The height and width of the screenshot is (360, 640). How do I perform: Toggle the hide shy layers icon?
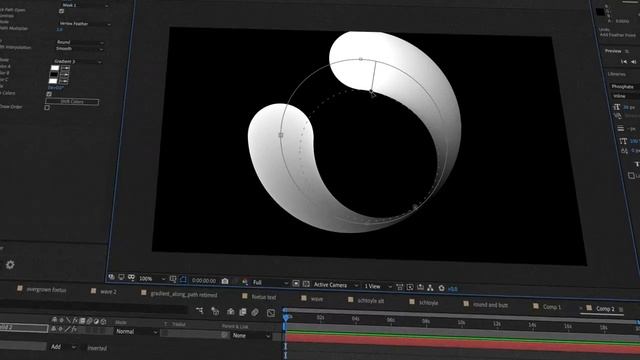231,312
